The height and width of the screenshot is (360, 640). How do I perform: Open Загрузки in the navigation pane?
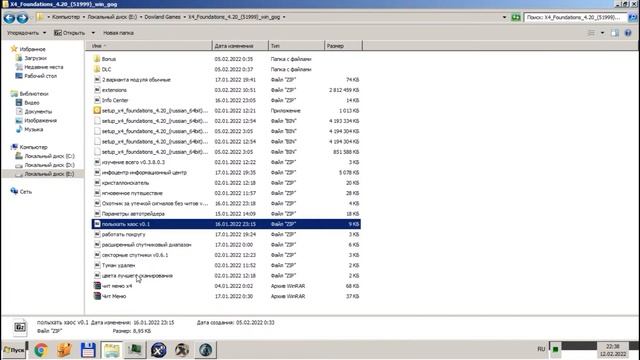pyautogui.click(x=36, y=58)
